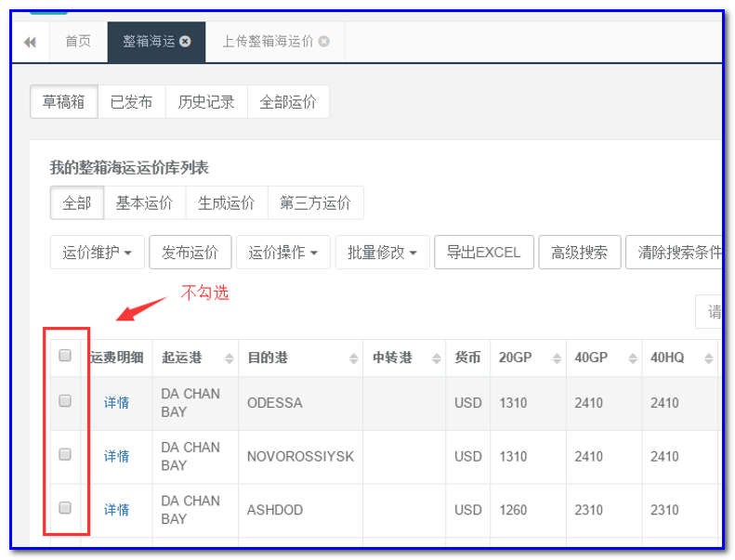The width and height of the screenshot is (735, 560).
Task: Click DA CHAN BAY in the ASHDOD row
Action: (x=190, y=510)
